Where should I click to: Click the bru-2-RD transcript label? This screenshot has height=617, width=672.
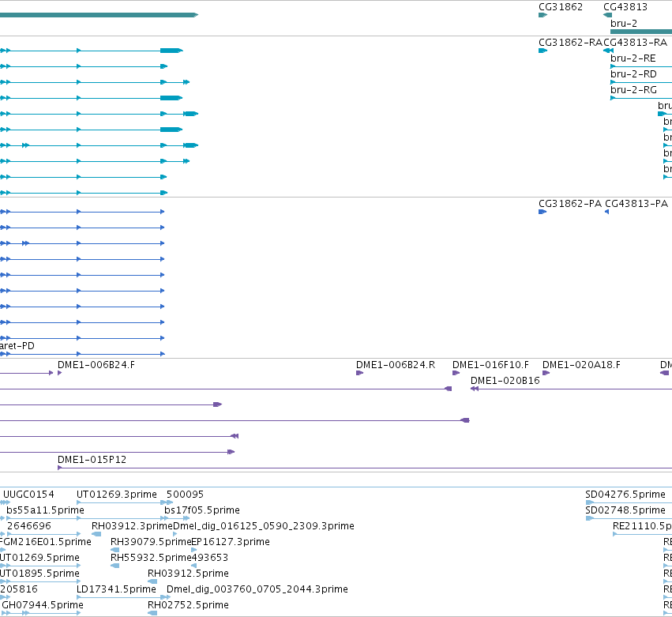[x=633, y=74]
